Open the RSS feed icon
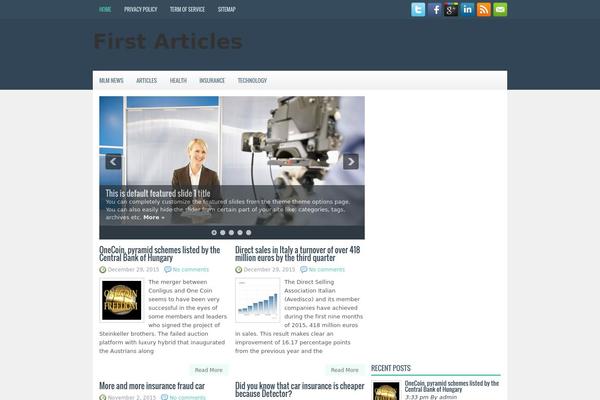Screen dimensions: 600x400 484,10
